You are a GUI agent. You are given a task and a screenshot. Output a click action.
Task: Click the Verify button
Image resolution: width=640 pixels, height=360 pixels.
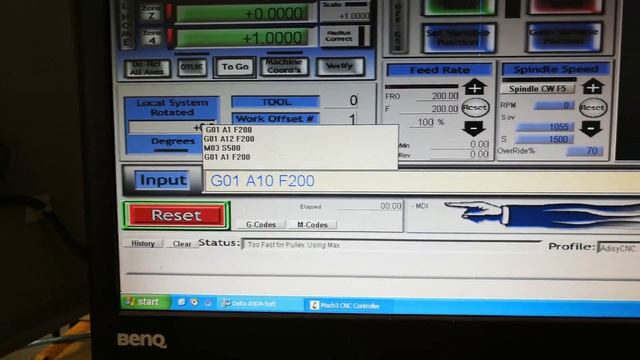(x=340, y=66)
